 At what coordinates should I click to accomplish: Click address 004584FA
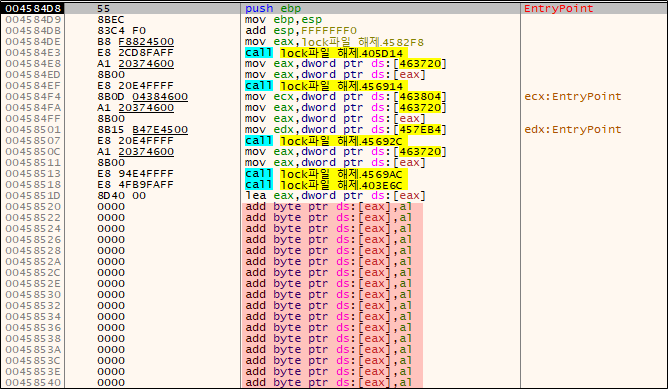tap(33, 108)
